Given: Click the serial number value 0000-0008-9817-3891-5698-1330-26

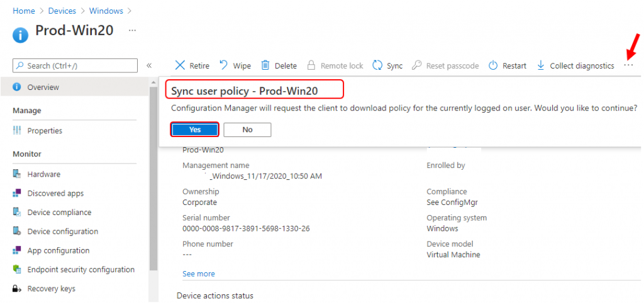Looking at the screenshot, I should [x=246, y=228].
